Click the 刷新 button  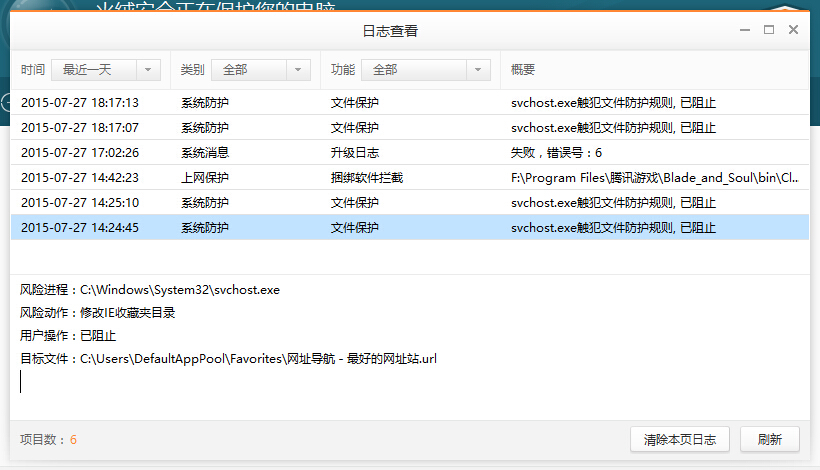click(x=770, y=439)
